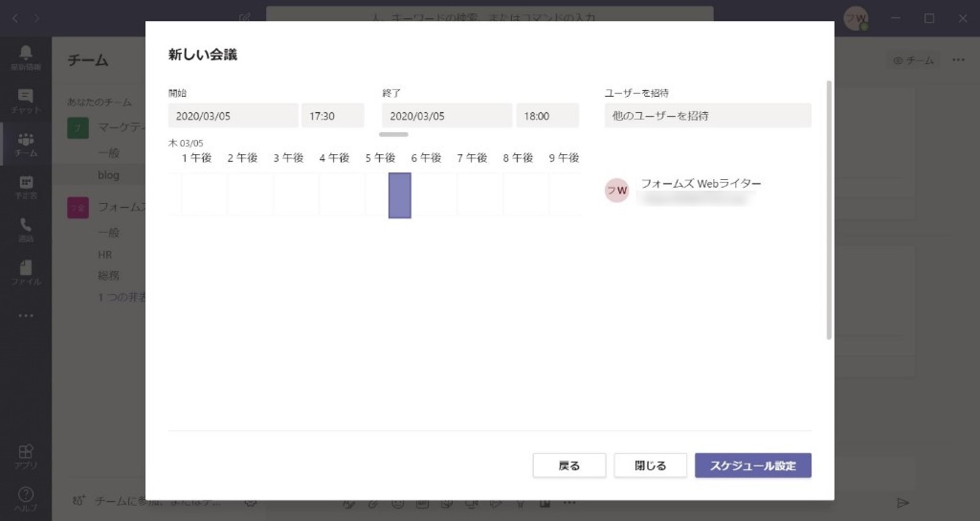
Task: Click the 6 午後 time label
Action: tap(426, 158)
